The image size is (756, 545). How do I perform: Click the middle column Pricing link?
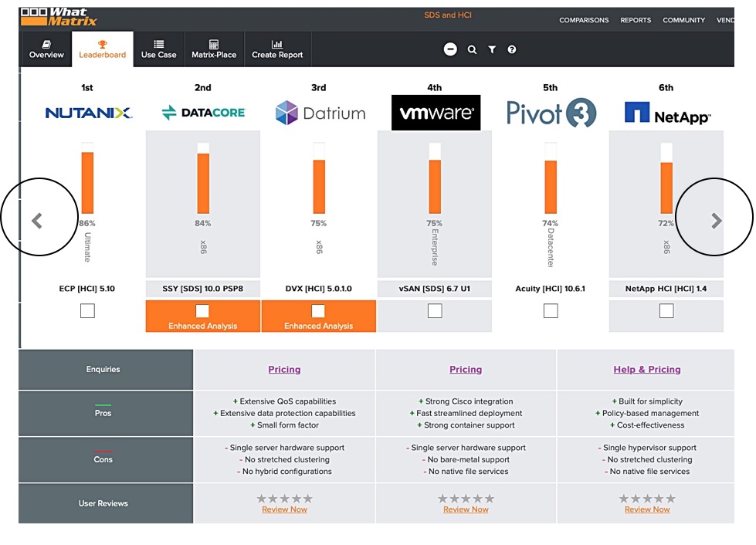466,370
